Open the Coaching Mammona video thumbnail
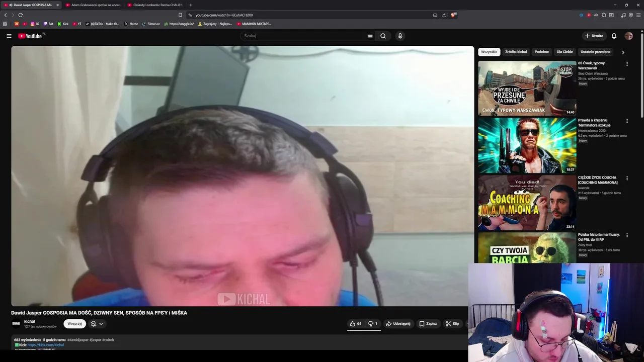644x362 pixels. click(527, 202)
